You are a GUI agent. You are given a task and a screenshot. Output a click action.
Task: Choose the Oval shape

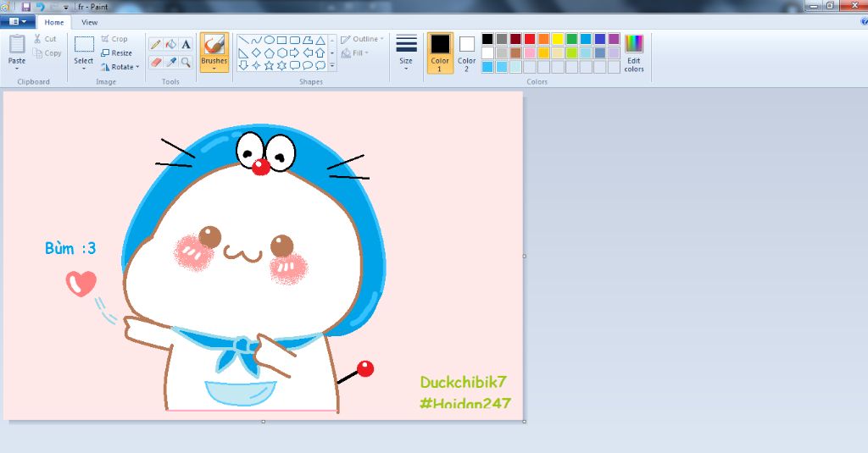point(269,40)
